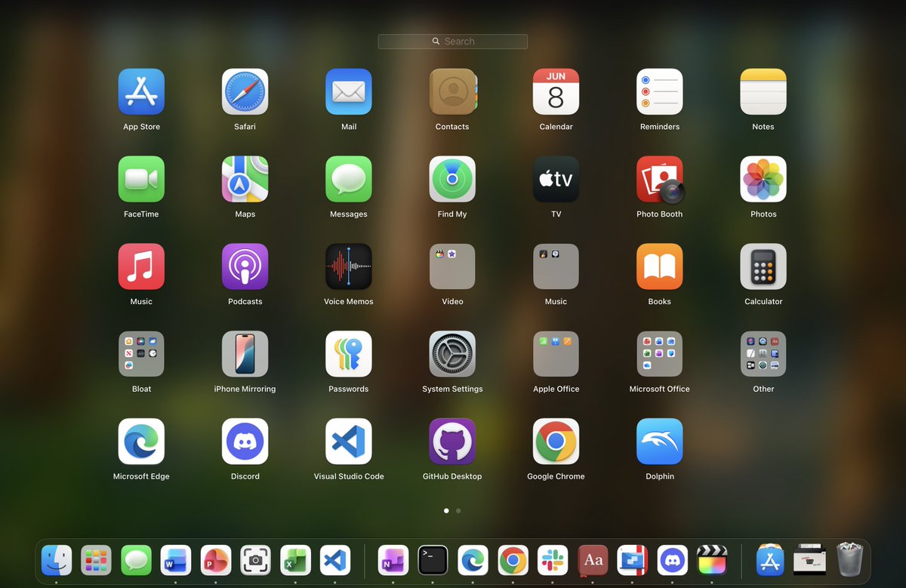
Task: Open the Calculator app
Action: [763, 266]
